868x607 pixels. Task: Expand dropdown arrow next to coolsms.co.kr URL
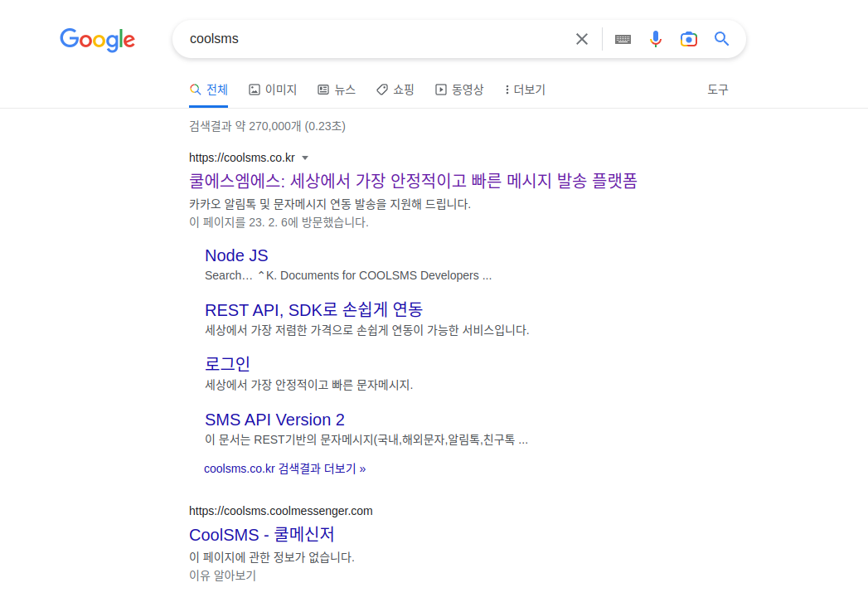point(305,158)
